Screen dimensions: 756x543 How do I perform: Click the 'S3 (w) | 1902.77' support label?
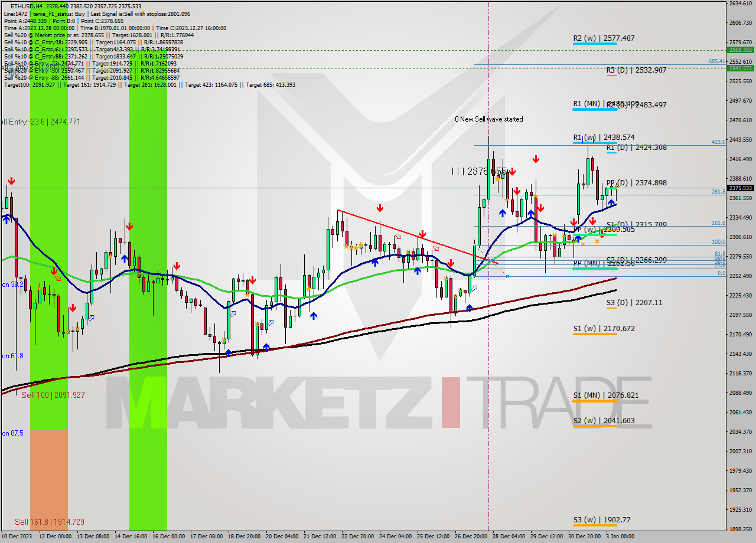coord(602,520)
